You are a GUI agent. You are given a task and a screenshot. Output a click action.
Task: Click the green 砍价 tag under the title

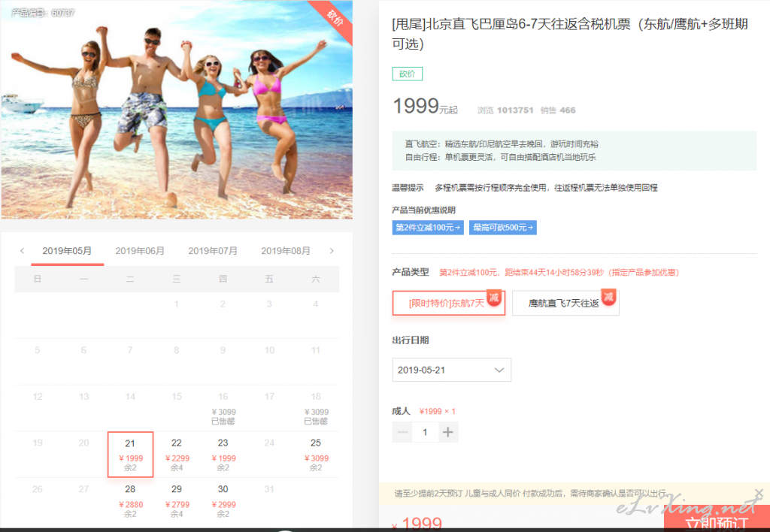(x=407, y=74)
